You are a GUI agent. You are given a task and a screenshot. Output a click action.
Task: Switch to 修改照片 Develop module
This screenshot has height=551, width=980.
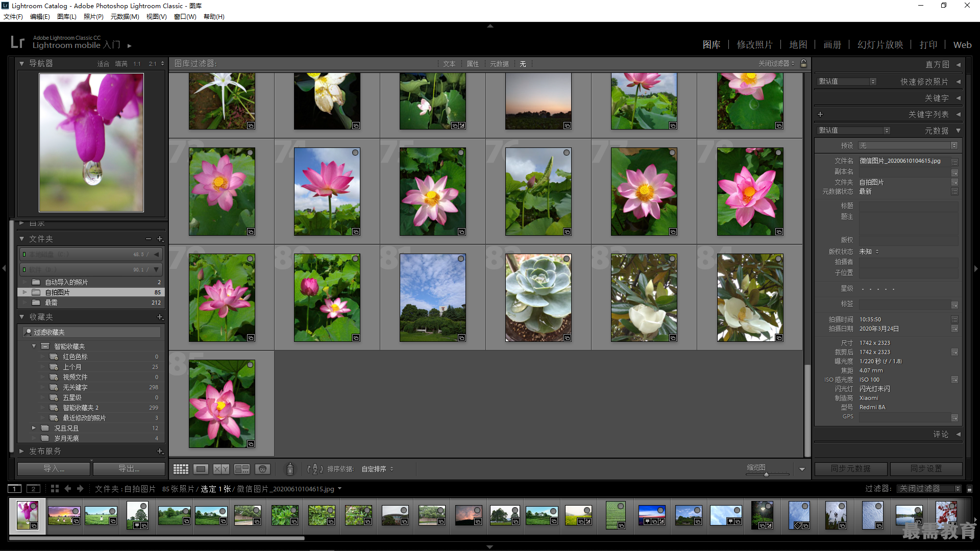[754, 45]
